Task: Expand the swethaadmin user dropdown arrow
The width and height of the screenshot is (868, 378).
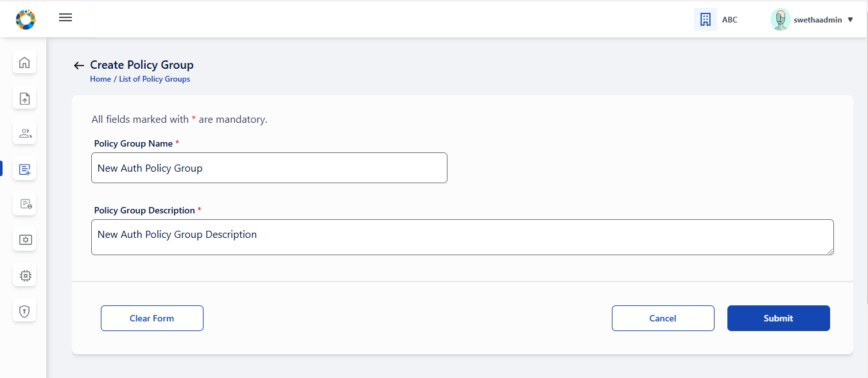Action: [x=851, y=20]
